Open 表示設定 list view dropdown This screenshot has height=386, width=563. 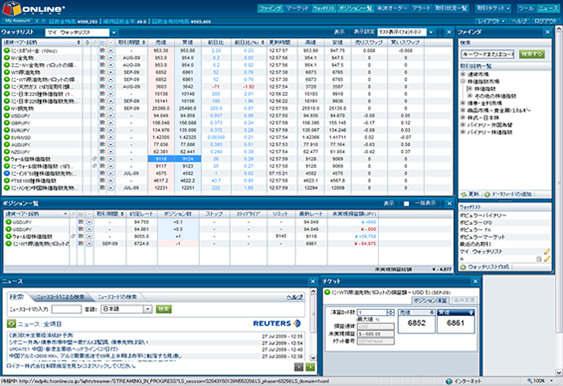click(431, 32)
